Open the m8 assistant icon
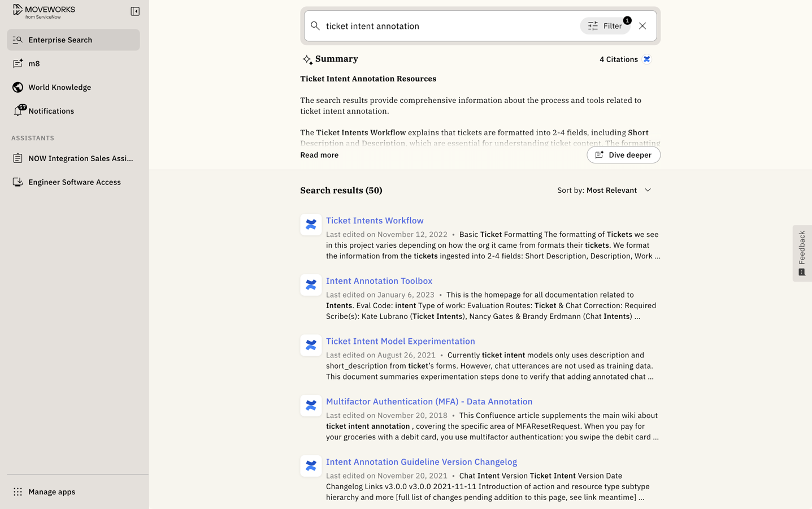Screen dimensions: 812x509 coord(16,63)
